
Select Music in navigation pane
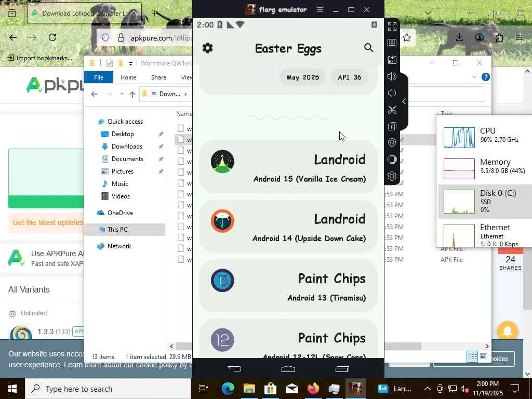(x=120, y=184)
